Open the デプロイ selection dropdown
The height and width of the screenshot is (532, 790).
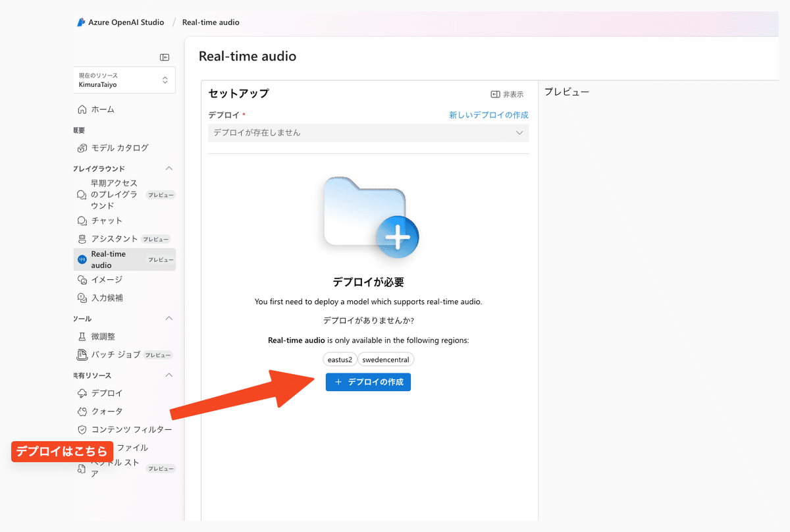click(368, 133)
